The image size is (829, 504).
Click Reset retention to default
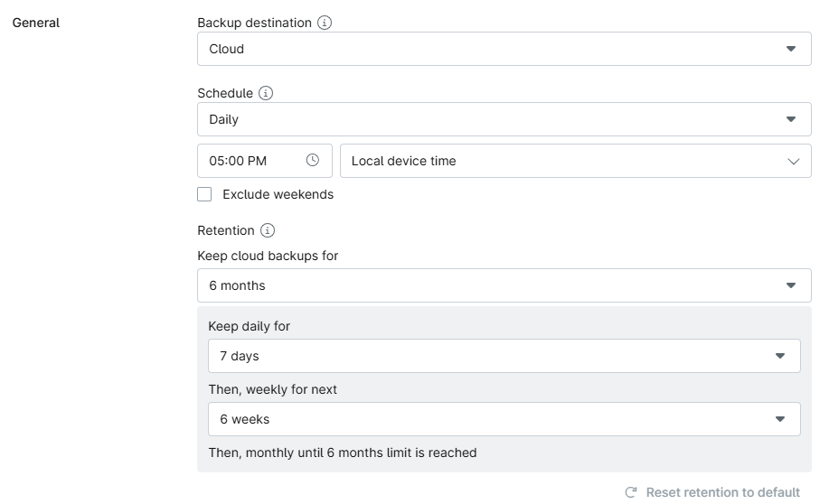[x=722, y=492]
